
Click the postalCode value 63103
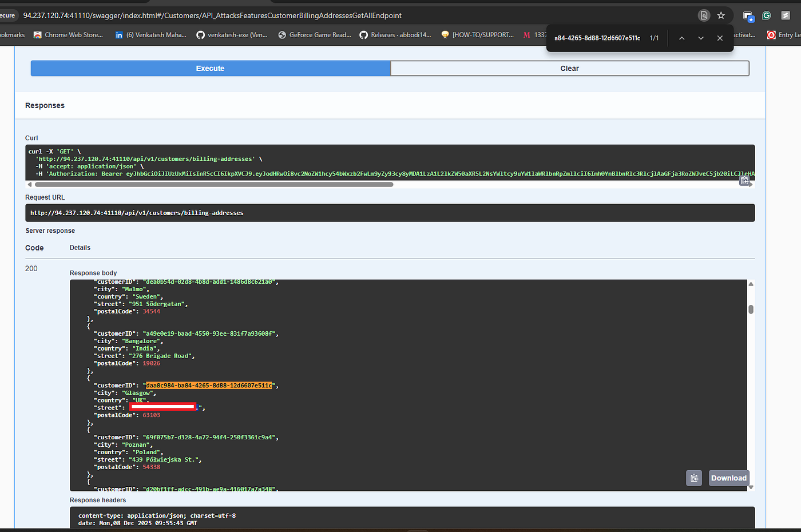pyautogui.click(x=152, y=415)
